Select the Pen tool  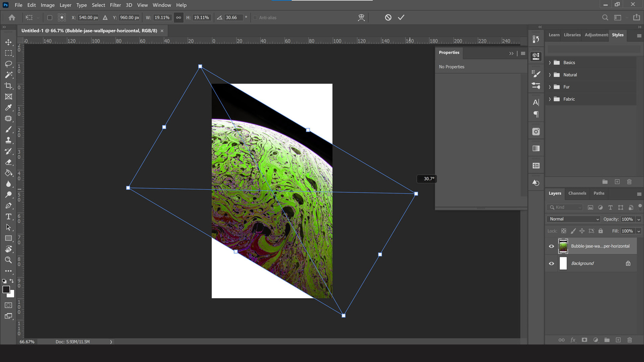(8, 206)
